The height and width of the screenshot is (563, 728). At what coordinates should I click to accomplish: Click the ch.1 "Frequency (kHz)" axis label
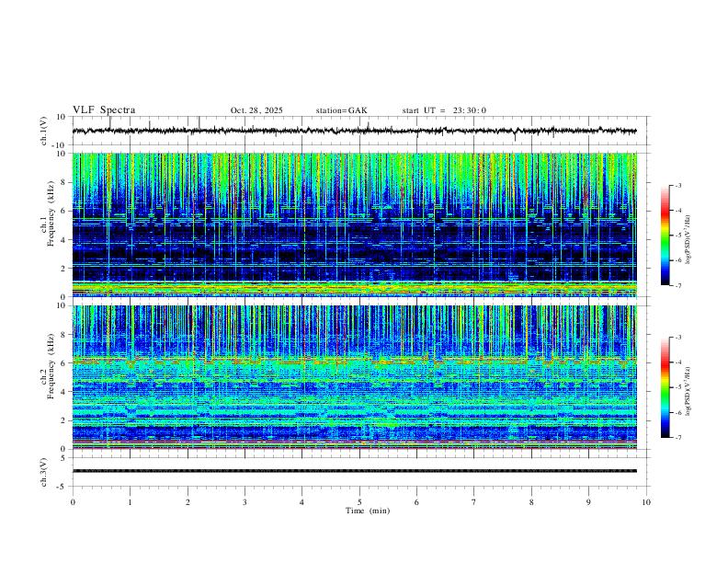[51, 212]
